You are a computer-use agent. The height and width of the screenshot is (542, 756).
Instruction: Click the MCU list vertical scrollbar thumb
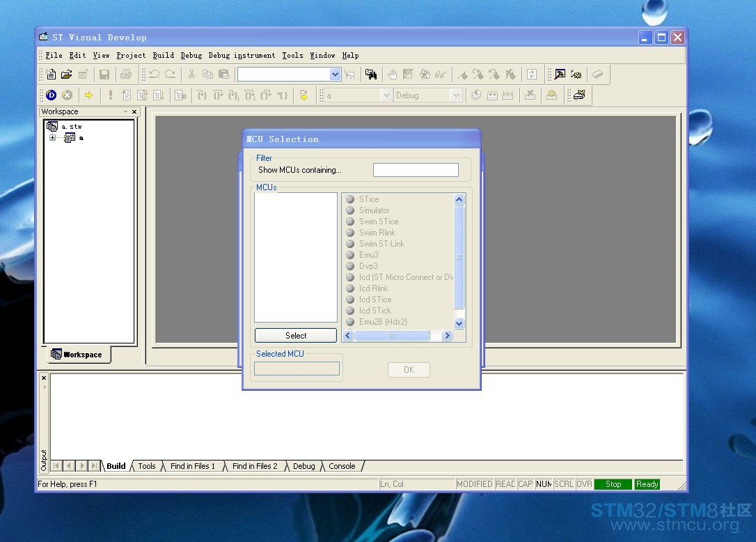(x=459, y=257)
